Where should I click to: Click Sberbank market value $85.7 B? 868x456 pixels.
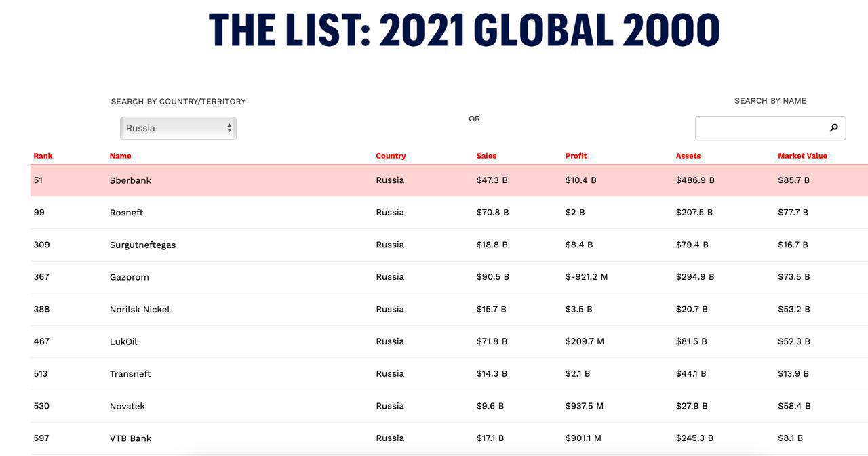(x=794, y=180)
